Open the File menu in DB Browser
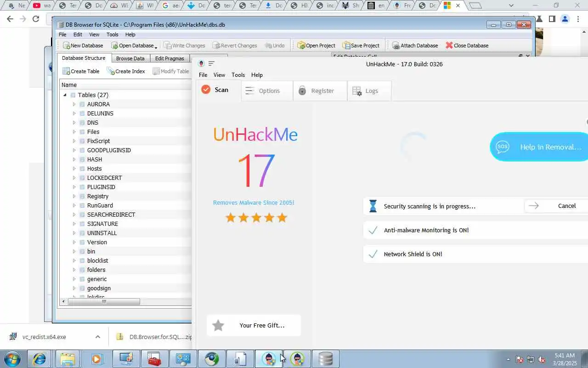 (x=62, y=34)
